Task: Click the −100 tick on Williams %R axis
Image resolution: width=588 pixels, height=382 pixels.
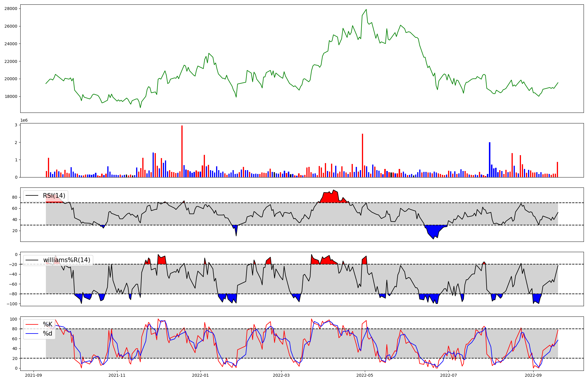Action: [x=11, y=304]
